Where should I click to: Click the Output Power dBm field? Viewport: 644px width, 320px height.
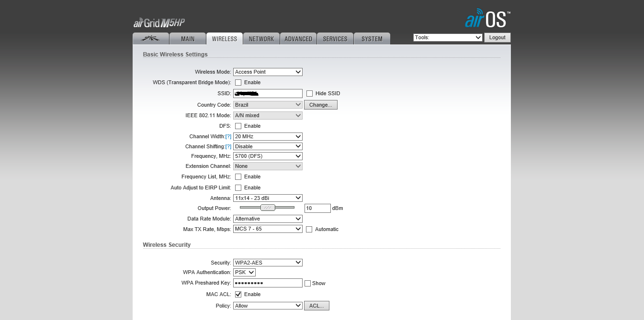pos(317,208)
